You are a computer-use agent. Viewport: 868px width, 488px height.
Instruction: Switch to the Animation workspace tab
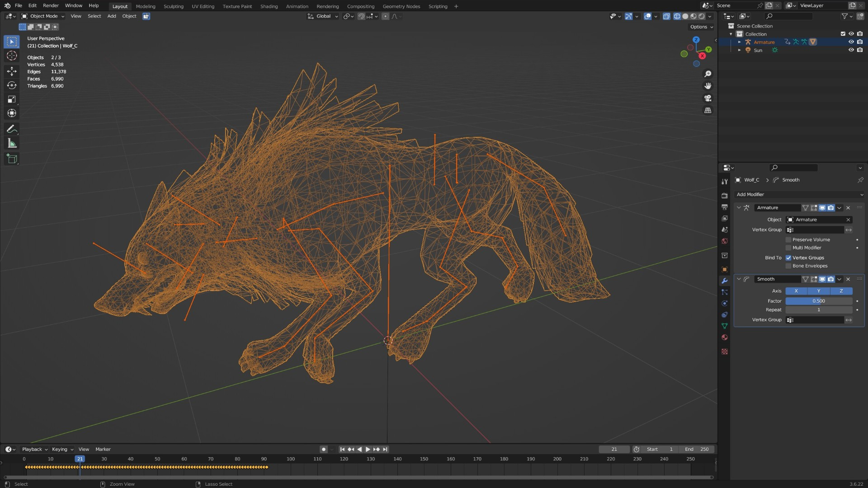tap(297, 6)
